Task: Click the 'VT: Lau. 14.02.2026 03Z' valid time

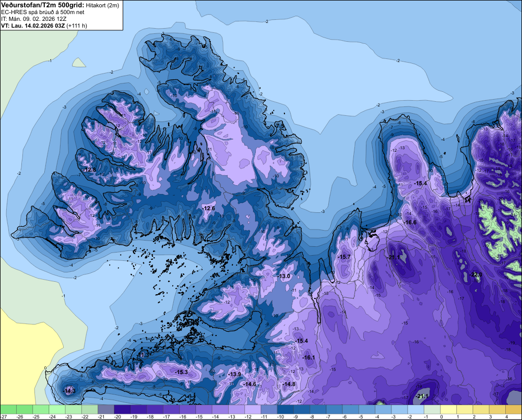Action: 33,26
